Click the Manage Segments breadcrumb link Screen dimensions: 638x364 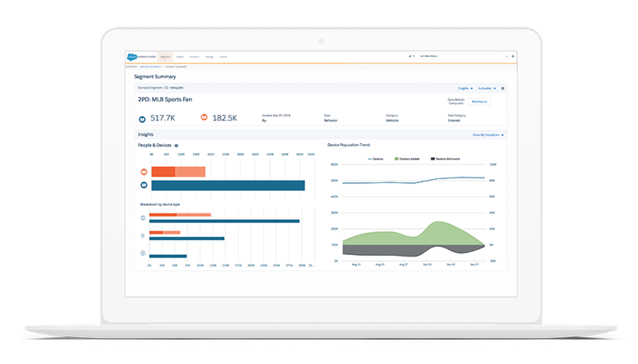coord(151,67)
